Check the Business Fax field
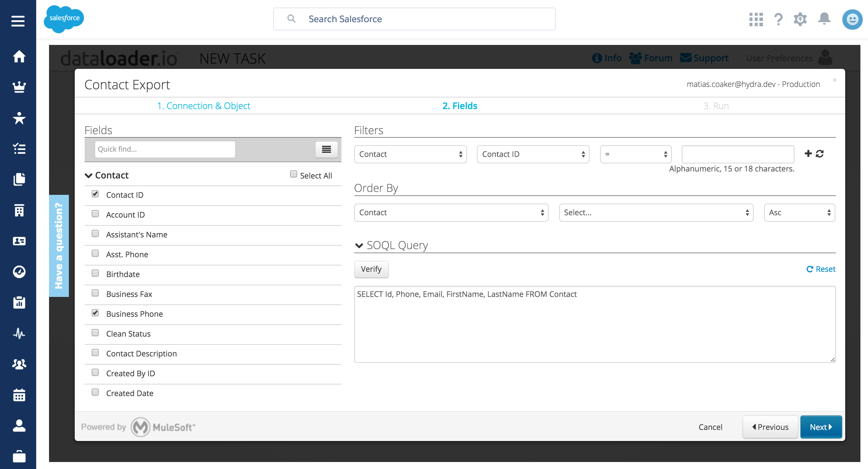The width and height of the screenshot is (868, 469). [x=95, y=293]
